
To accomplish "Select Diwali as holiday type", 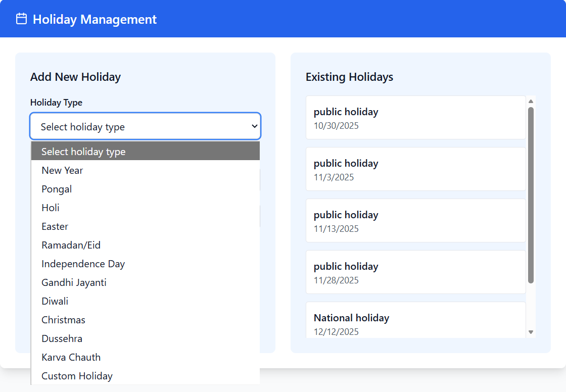I will 145,301.
